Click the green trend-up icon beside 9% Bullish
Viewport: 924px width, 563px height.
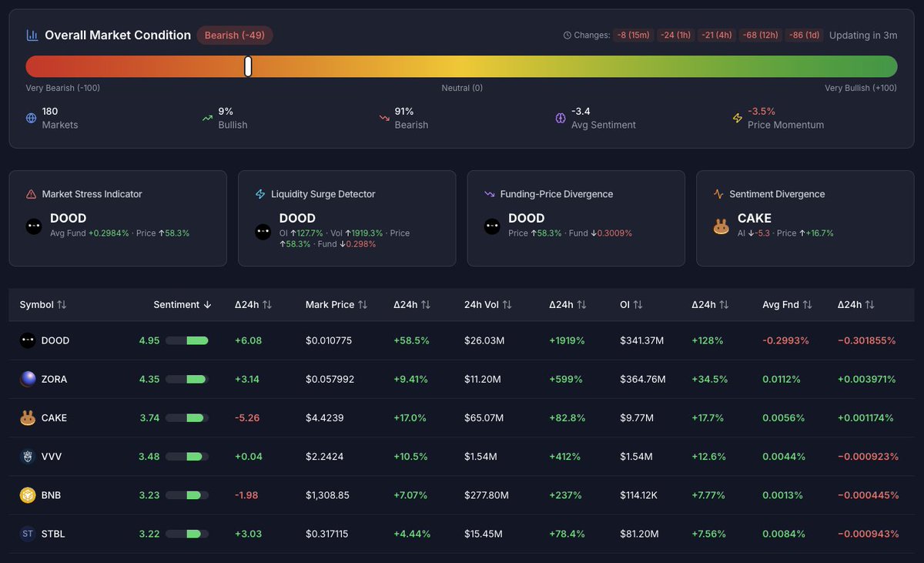(x=207, y=118)
